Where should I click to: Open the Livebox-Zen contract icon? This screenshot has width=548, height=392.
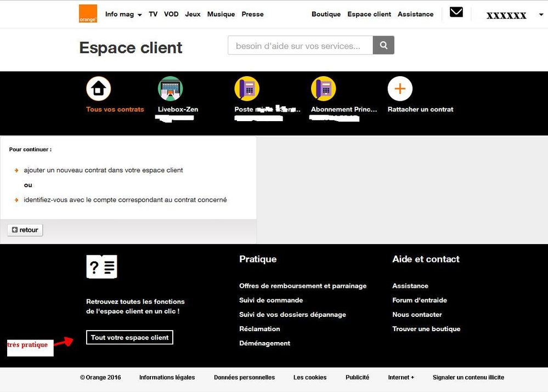tap(170, 89)
